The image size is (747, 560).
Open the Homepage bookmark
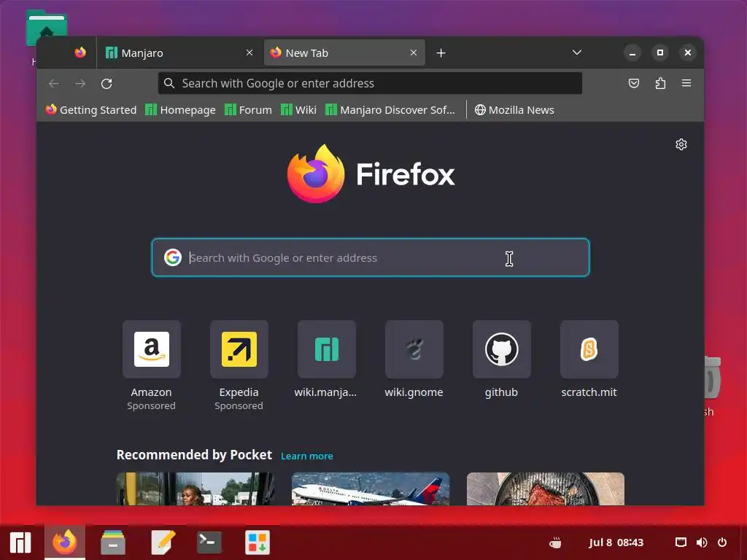[181, 110]
